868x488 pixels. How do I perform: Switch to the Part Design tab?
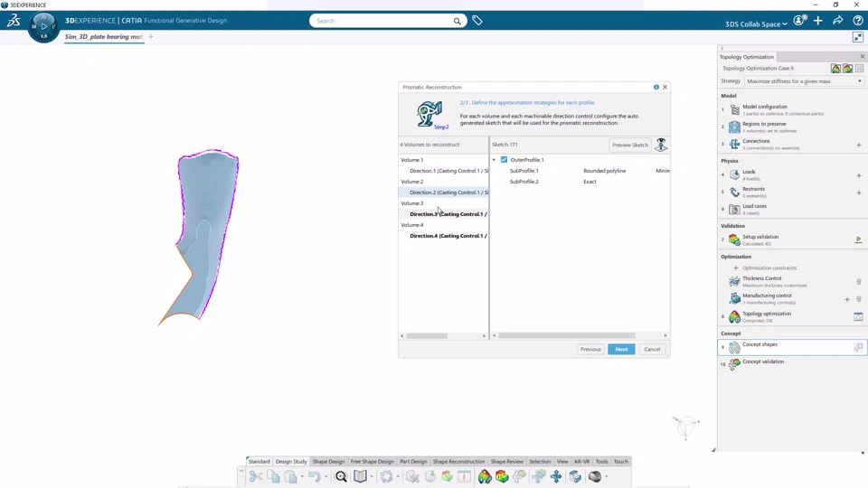click(413, 462)
